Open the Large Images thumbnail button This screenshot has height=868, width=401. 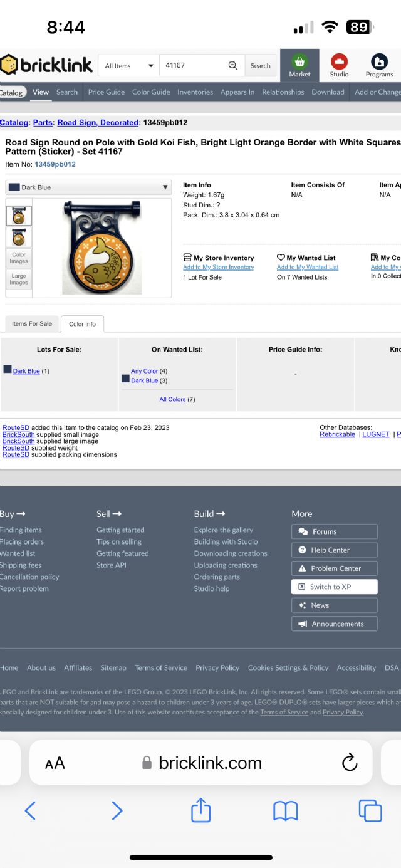click(x=19, y=279)
